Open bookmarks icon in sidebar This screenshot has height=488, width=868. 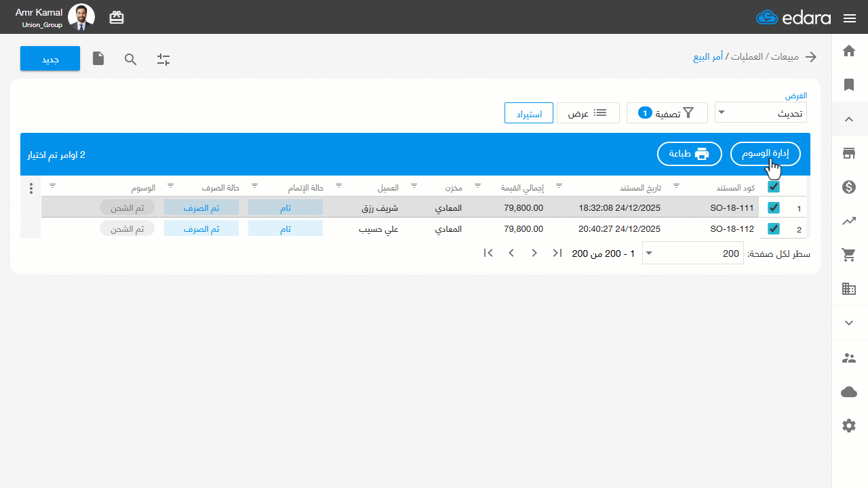(849, 85)
